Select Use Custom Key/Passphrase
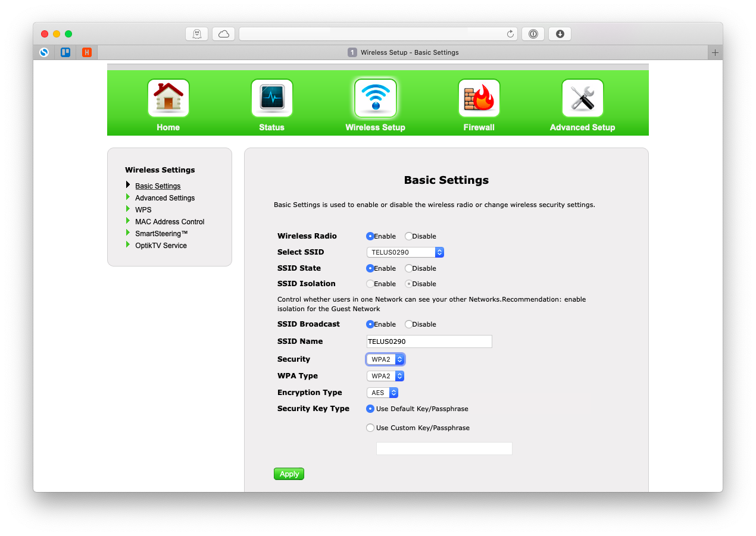756x536 pixels. pyautogui.click(x=370, y=427)
